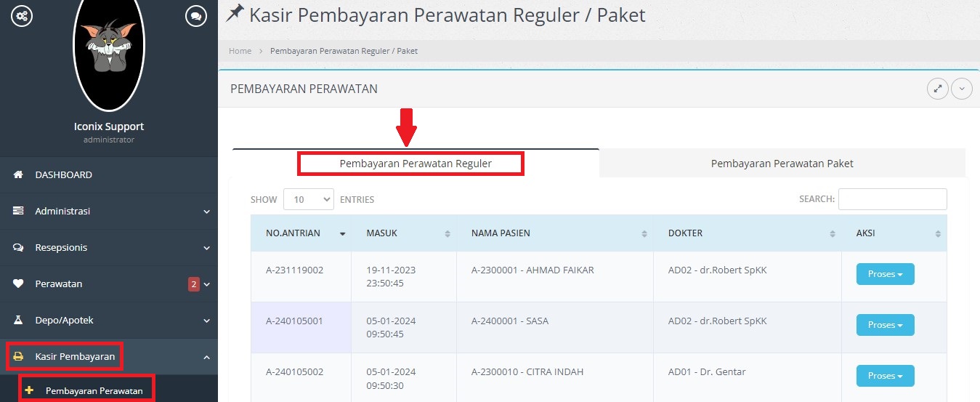Click the Home breadcrumb link

click(240, 51)
